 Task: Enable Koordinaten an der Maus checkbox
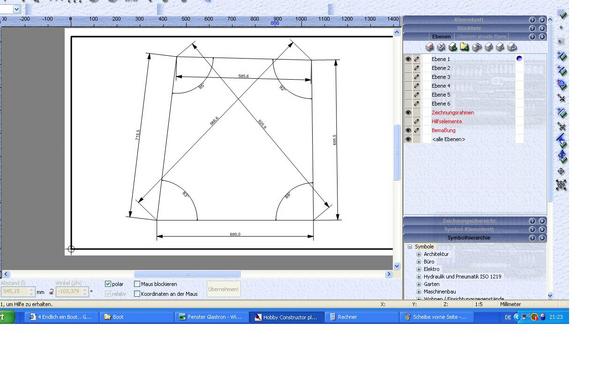pos(137,294)
